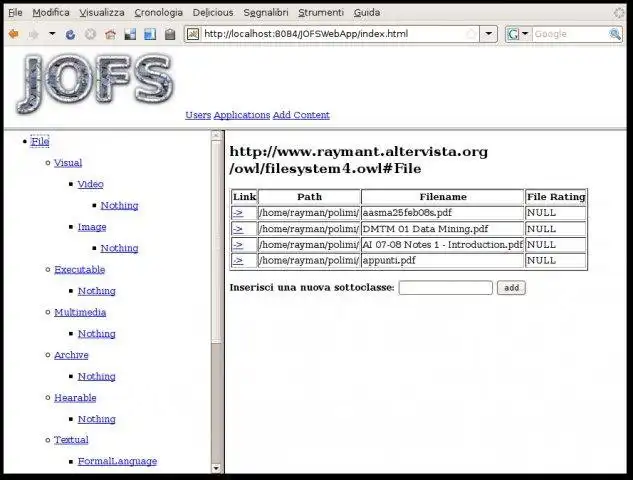This screenshot has height=480, width=633.
Task: Open the -> link for DMTM 01 Data Mining.pdf
Action: pos(238,229)
